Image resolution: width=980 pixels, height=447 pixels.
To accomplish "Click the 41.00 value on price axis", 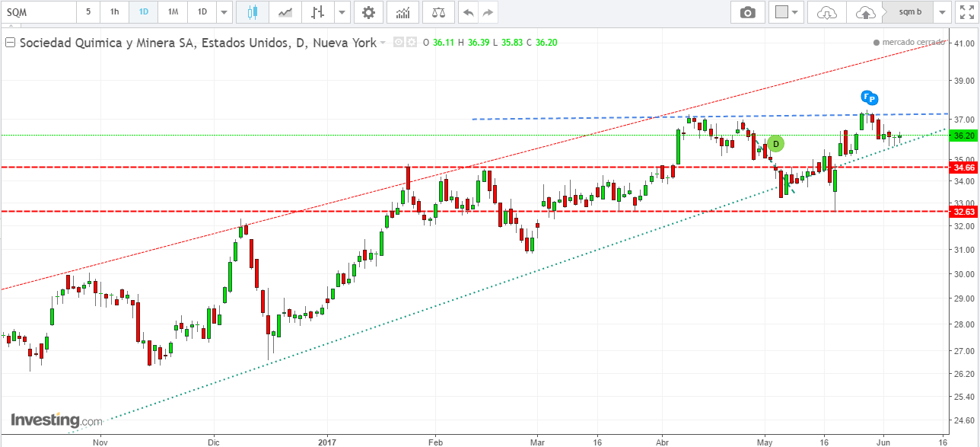I will [964, 44].
